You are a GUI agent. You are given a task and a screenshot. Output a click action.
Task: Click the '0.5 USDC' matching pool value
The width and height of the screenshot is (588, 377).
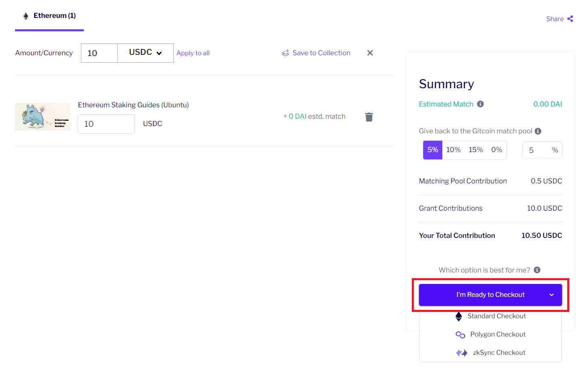pyautogui.click(x=546, y=181)
